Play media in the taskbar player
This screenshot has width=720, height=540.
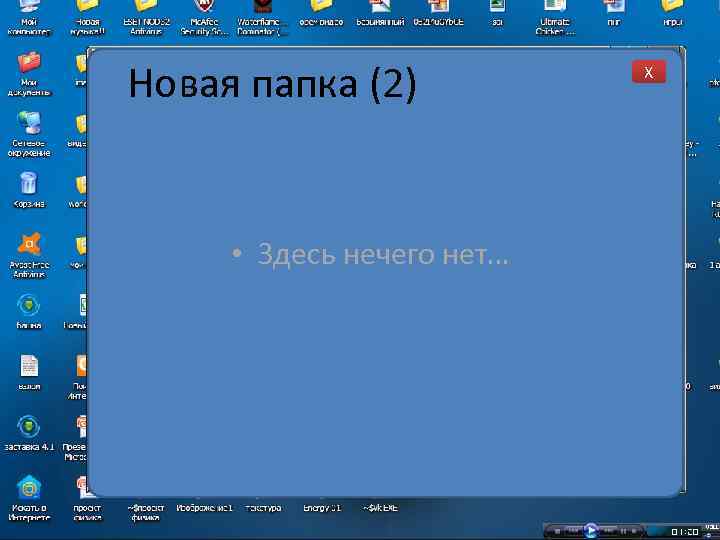click(591, 530)
